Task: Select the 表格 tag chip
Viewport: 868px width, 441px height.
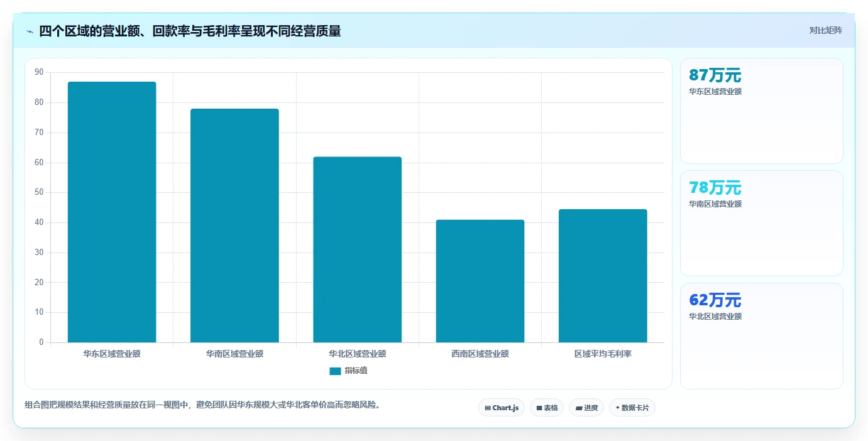Action: [547, 408]
